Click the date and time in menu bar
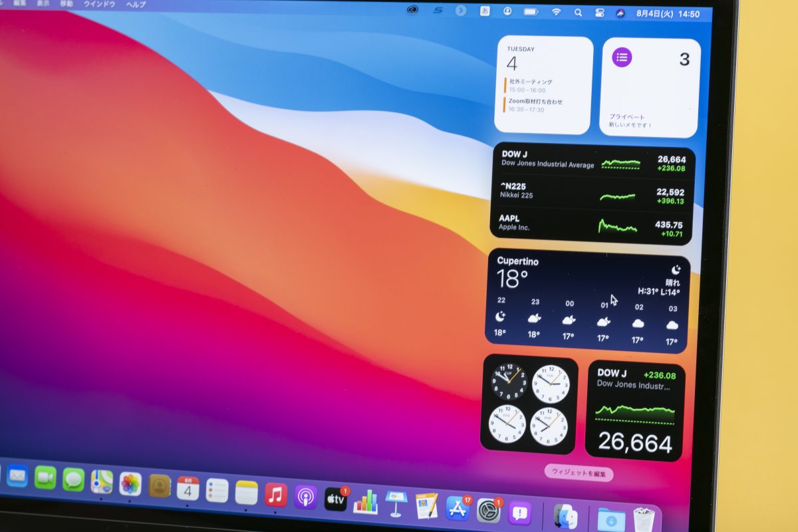 point(668,14)
